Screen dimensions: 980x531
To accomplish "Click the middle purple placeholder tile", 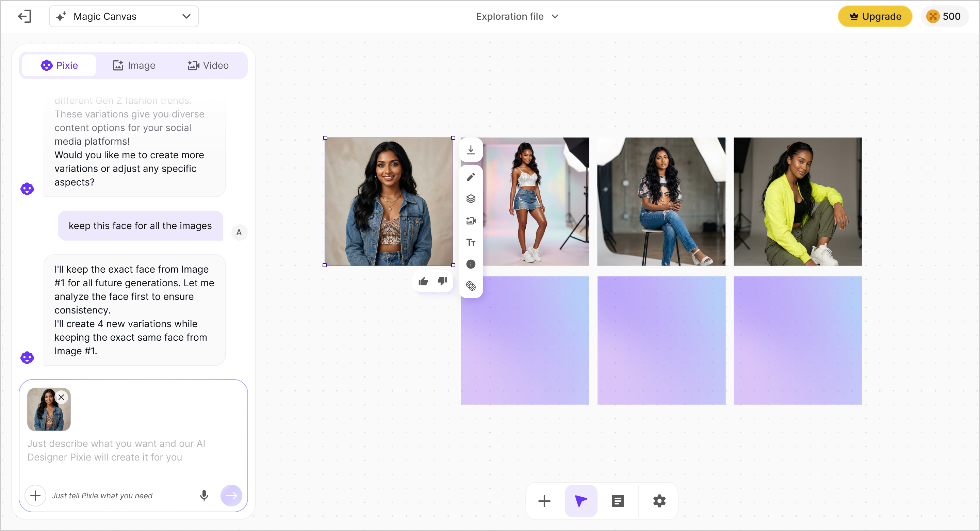I will click(661, 341).
